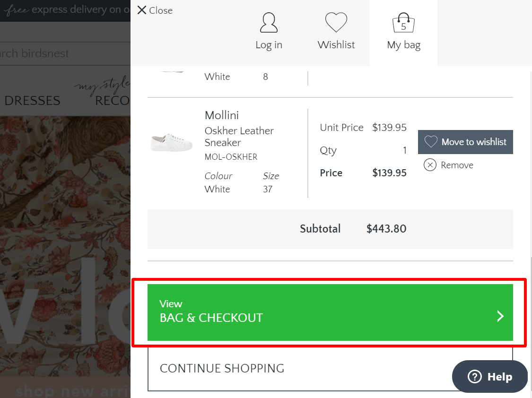Click the chevron arrow on the checkout button
The image size is (532, 398).
[x=500, y=316]
